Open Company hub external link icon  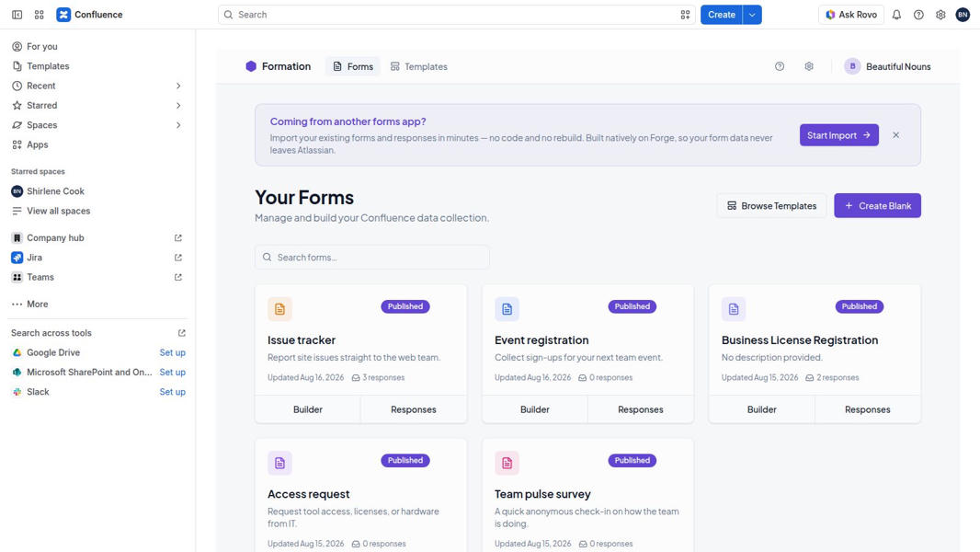click(x=178, y=237)
